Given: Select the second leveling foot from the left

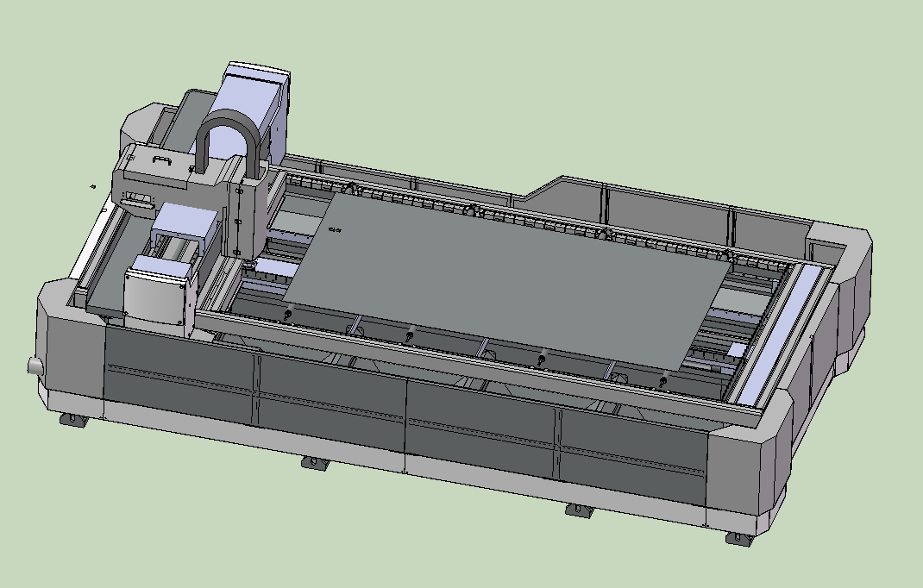Looking at the screenshot, I should tap(316, 463).
